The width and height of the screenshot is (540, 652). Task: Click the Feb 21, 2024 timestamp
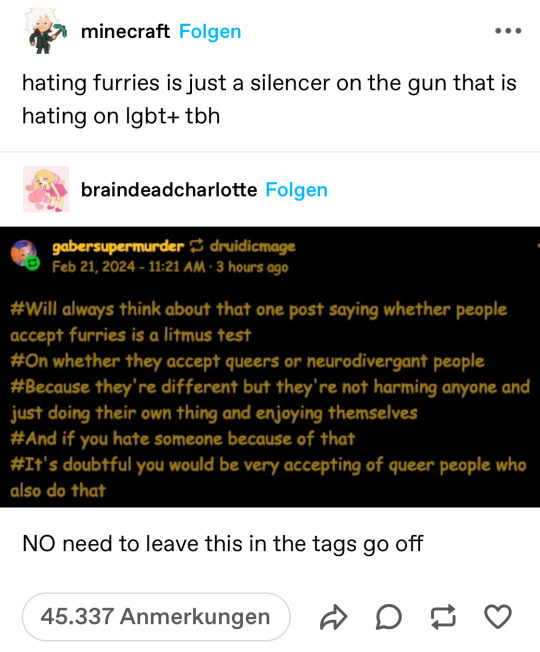[x=128, y=267]
